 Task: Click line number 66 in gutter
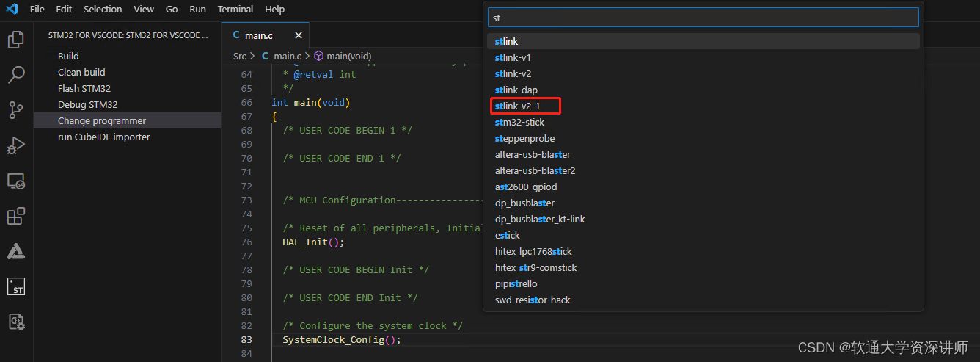pyautogui.click(x=246, y=102)
